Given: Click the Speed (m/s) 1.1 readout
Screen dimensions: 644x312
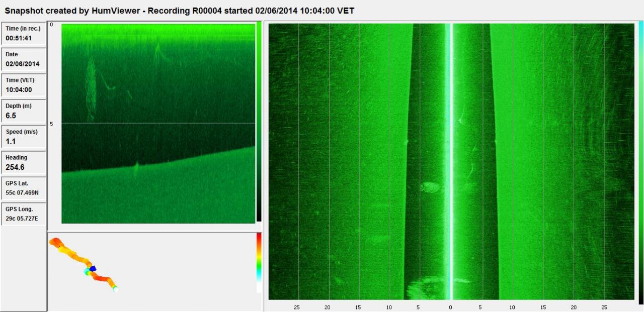Looking at the screenshot, I should [23, 137].
